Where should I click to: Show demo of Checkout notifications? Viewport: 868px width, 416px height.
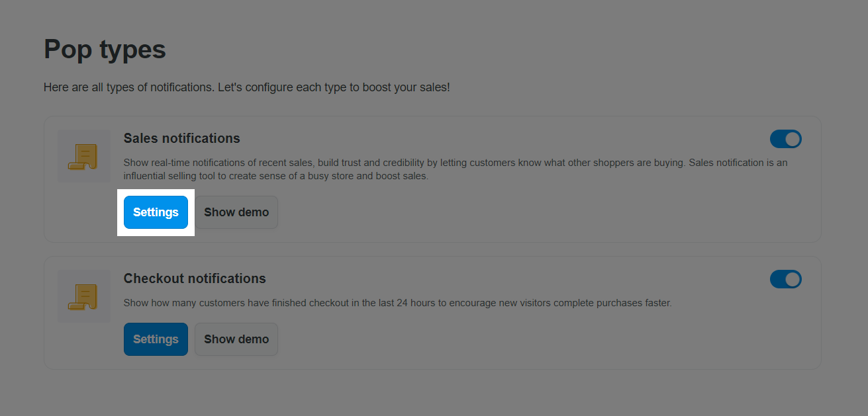(236, 339)
